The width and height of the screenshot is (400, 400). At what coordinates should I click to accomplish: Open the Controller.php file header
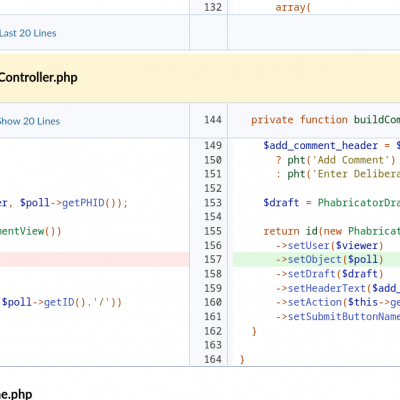click(38, 77)
